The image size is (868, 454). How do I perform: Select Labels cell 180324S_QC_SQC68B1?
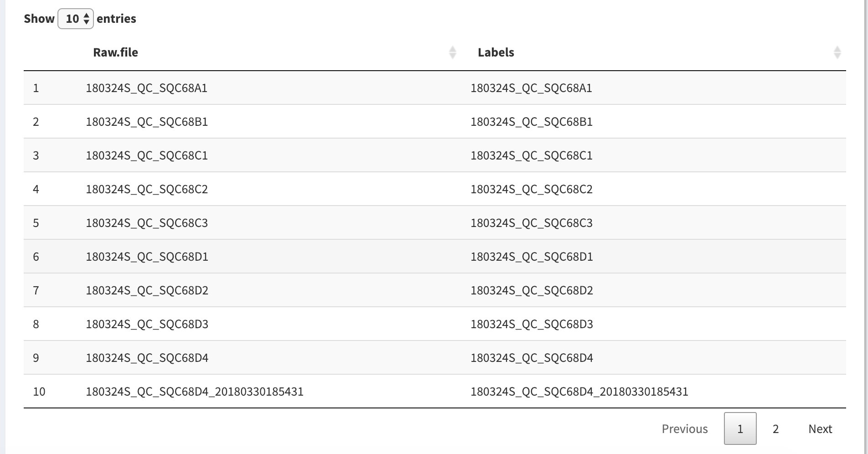[x=532, y=122]
